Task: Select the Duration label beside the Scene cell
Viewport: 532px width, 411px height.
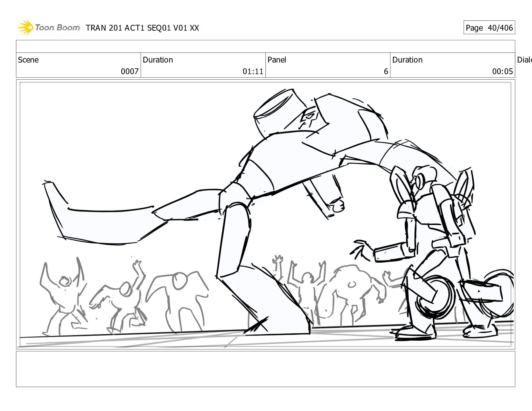Action: tap(158, 60)
